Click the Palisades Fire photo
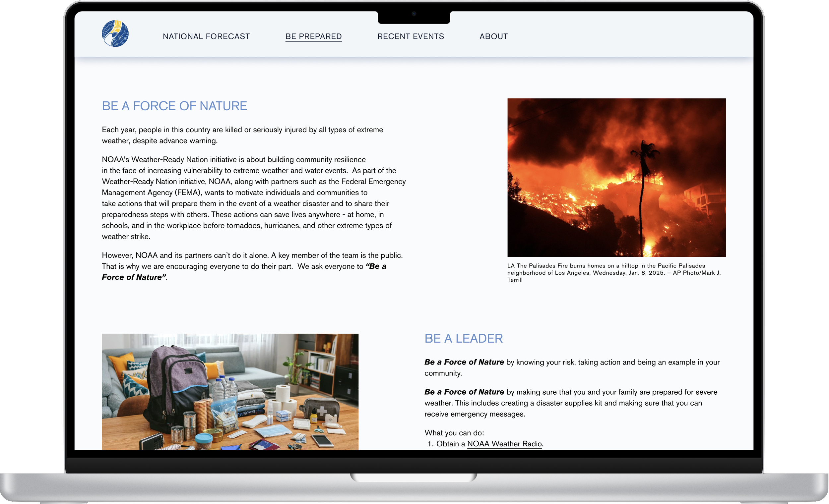This screenshot has width=829, height=504. coord(616,178)
